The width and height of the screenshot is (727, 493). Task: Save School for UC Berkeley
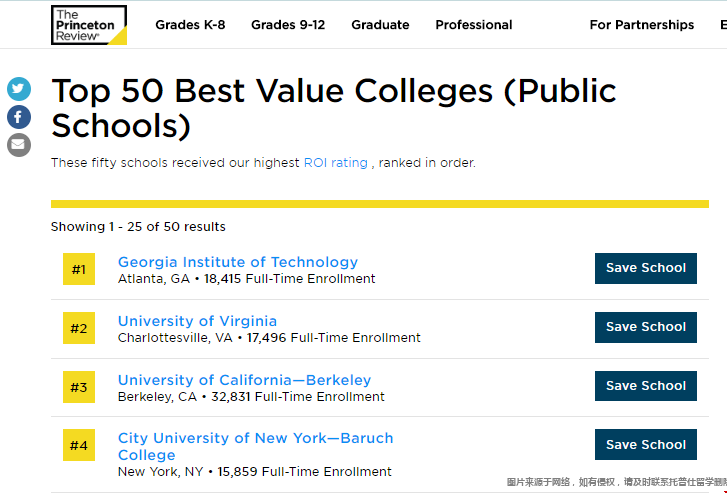646,386
